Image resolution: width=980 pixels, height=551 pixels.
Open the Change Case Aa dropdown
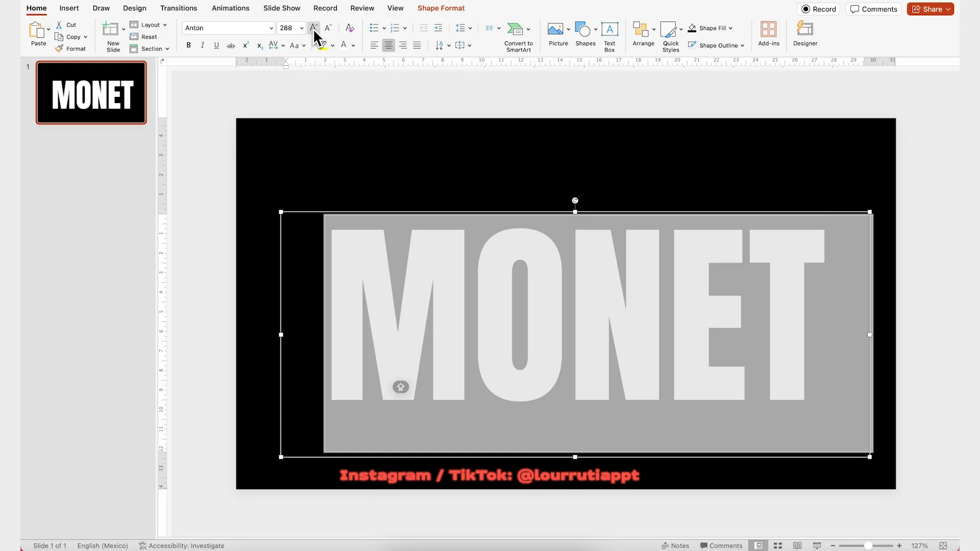click(298, 45)
